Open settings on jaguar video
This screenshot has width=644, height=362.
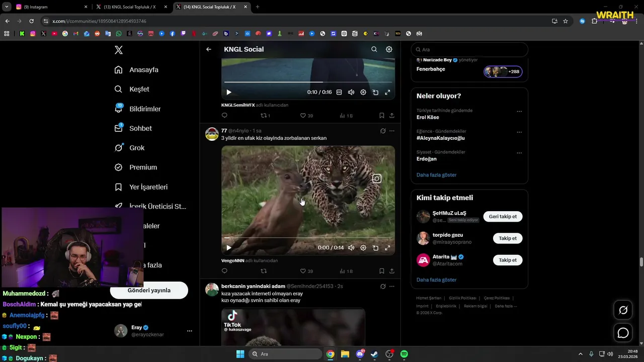(x=363, y=247)
